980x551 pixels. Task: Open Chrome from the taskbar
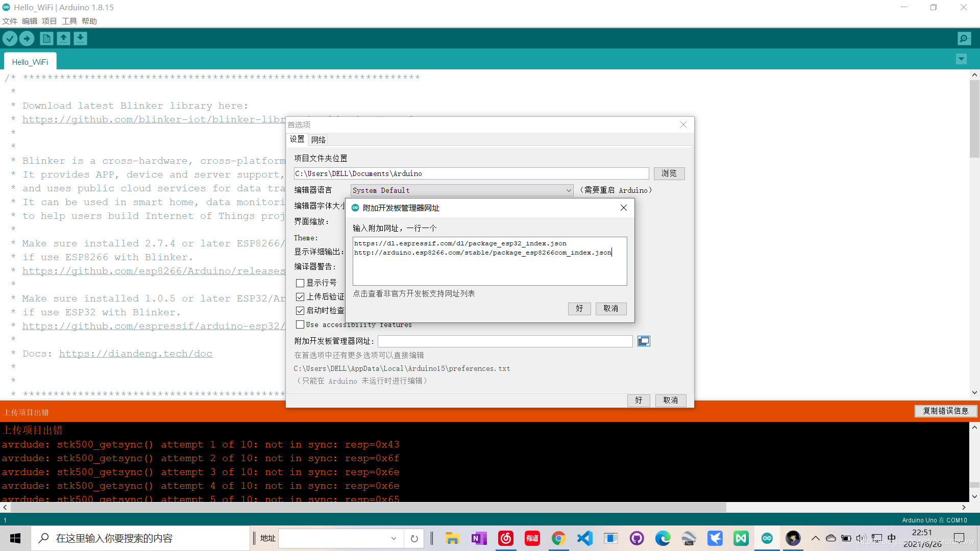[x=558, y=538]
